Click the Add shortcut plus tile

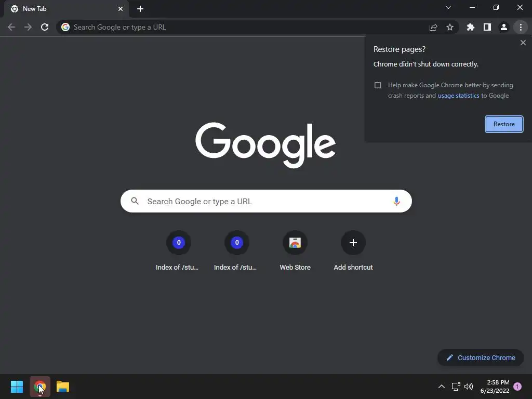point(353,251)
